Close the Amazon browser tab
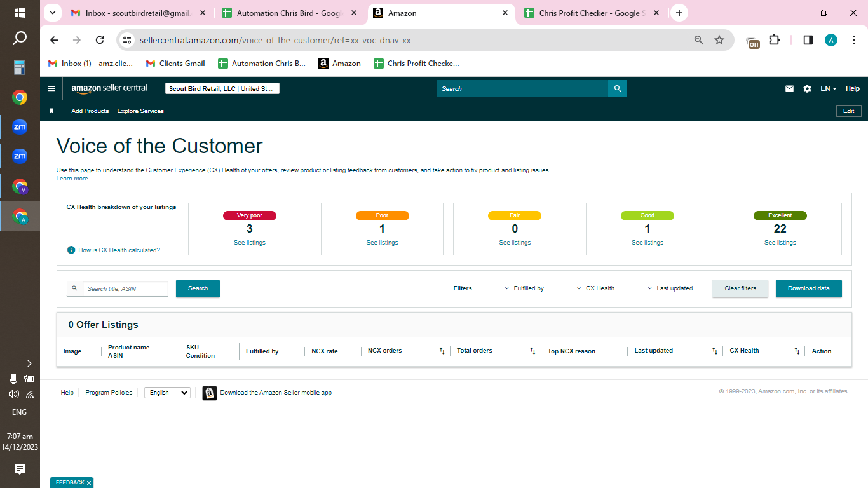 (x=505, y=13)
